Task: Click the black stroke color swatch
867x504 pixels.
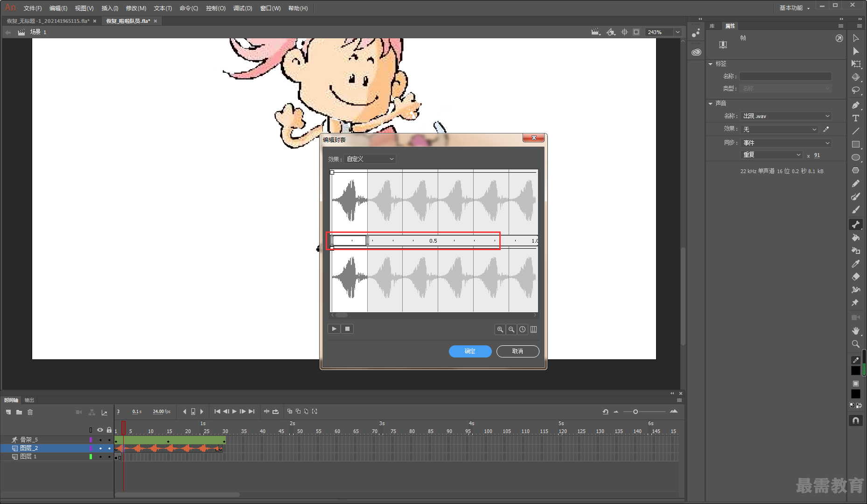Action: 856,371
